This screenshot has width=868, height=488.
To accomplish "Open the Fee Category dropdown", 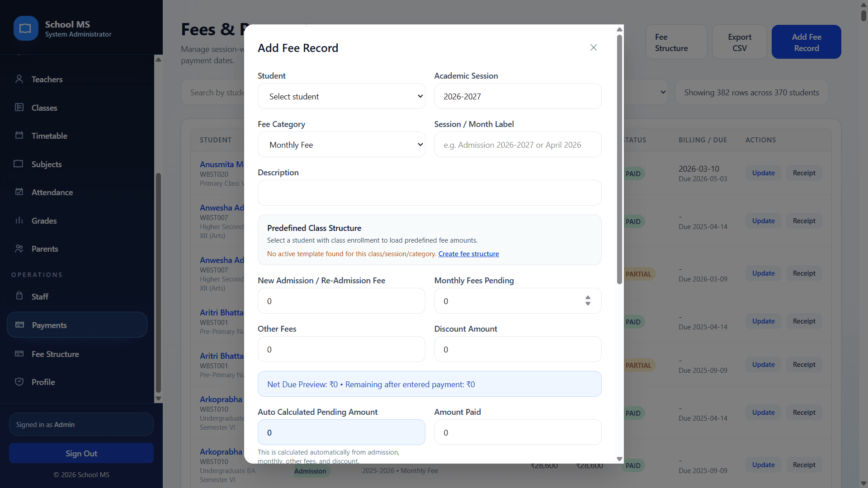I will pyautogui.click(x=341, y=145).
